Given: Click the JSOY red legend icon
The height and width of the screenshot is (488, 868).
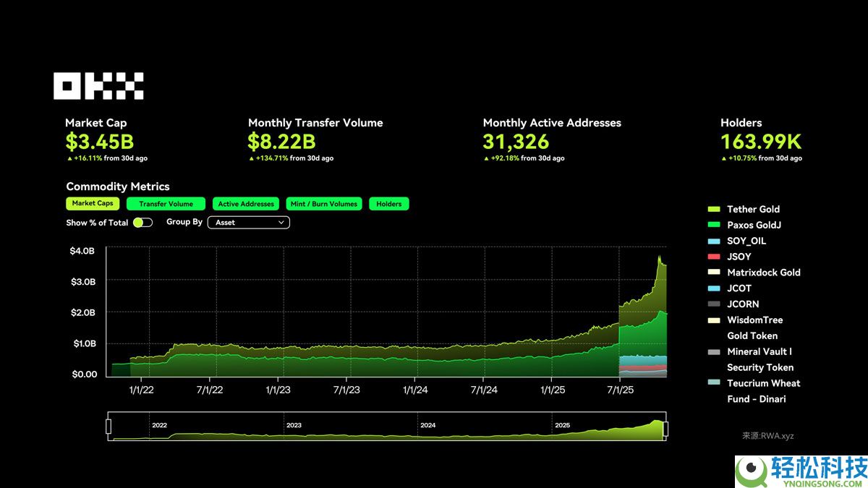Looking at the screenshot, I should click(714, 257).
